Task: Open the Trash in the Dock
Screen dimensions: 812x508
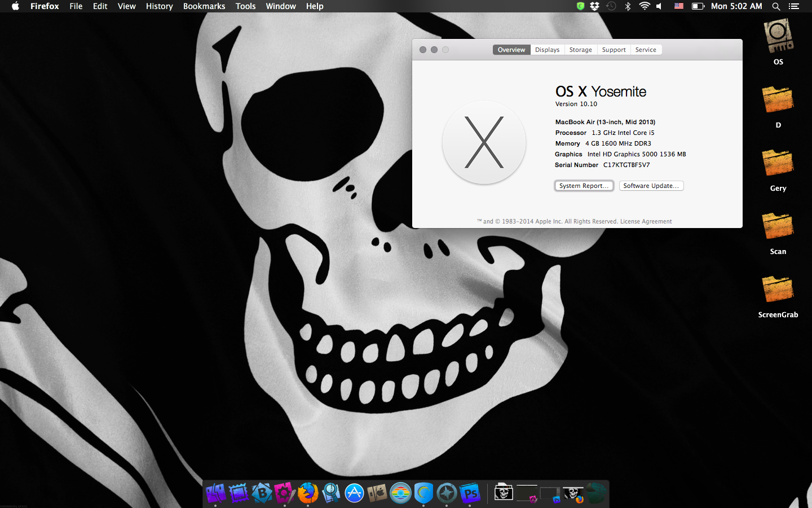Action: [x=596, y=493]
